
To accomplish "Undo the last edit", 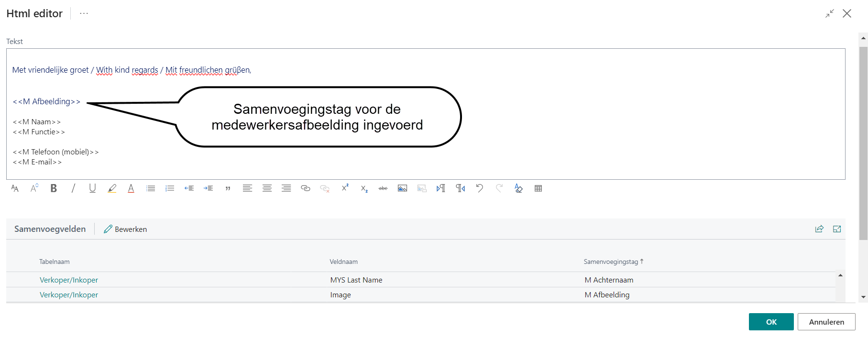I will coord(480,188).
